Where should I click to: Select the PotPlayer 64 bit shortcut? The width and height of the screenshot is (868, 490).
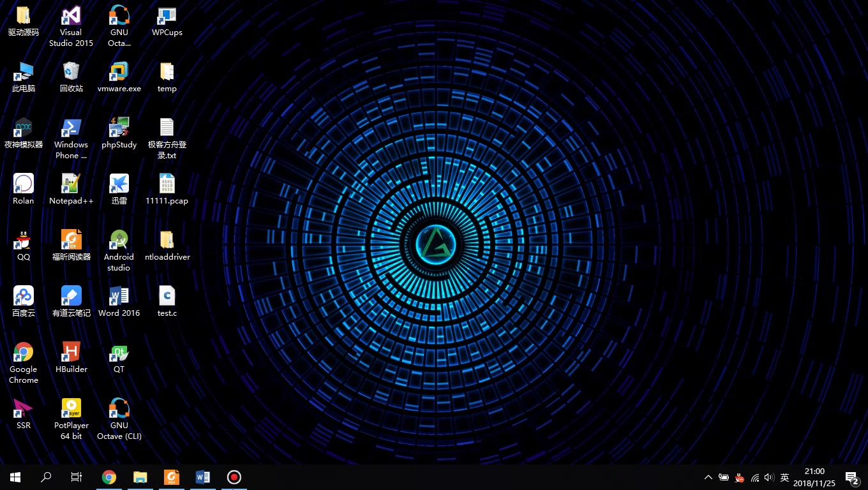(71, 409)
